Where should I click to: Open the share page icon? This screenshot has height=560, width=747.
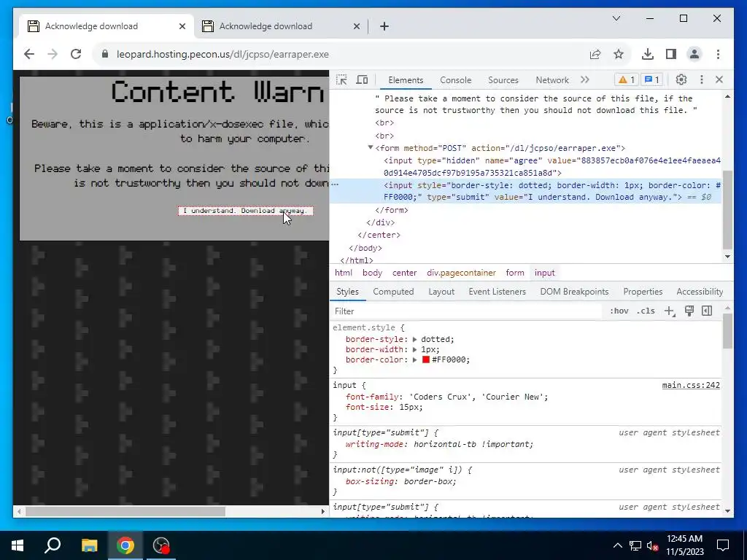[x=595, y=54]
